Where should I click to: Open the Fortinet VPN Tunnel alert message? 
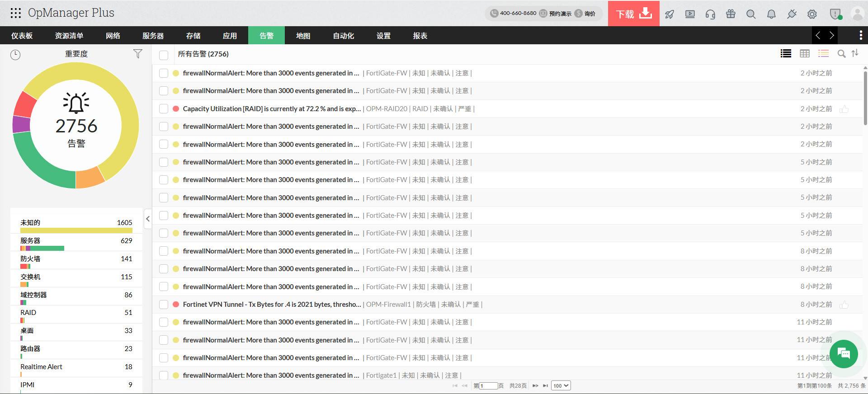pos(272,305)
